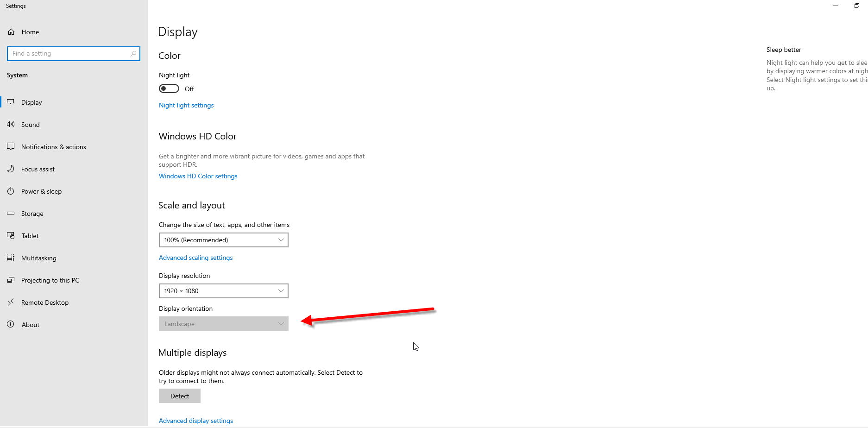This screenshot has height=428, width=868.
Task: Click the Storage drive icon
Action: pos(11,213)
